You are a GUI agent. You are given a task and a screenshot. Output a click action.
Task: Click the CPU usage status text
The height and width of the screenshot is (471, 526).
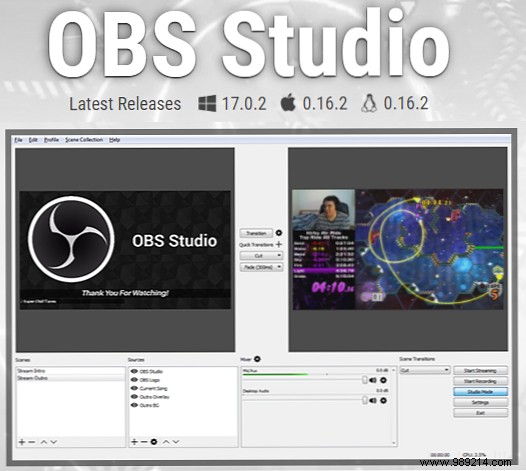(474, 455)
